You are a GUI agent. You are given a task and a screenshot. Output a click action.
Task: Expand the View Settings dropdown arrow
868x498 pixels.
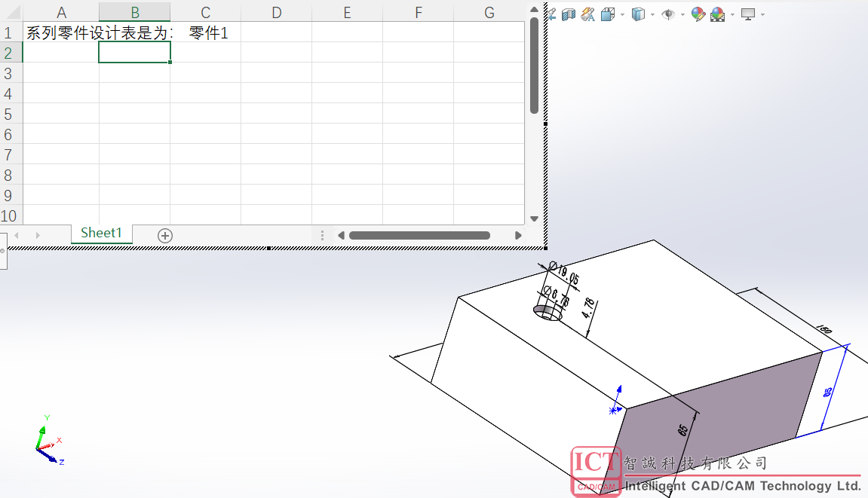763,15
